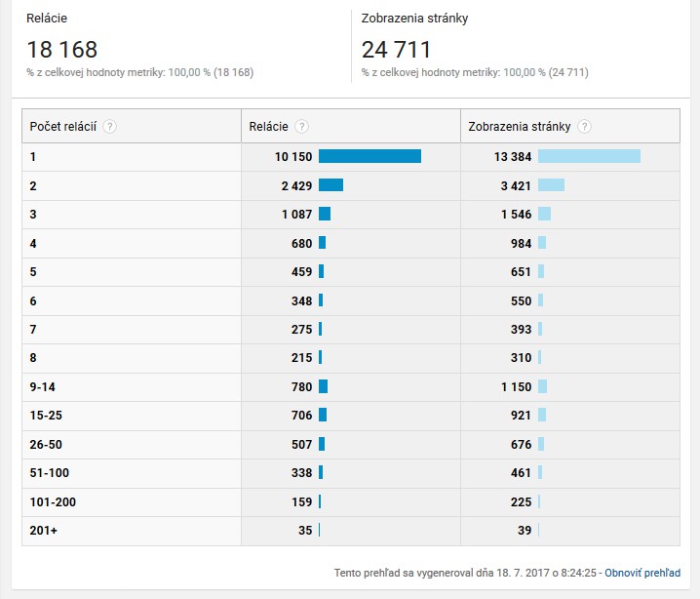Image resolution: width=700 pixels, height=599 pixels.
Task: Click the sessions value 275
Action: pyautogui.click(x=302, y=329)
